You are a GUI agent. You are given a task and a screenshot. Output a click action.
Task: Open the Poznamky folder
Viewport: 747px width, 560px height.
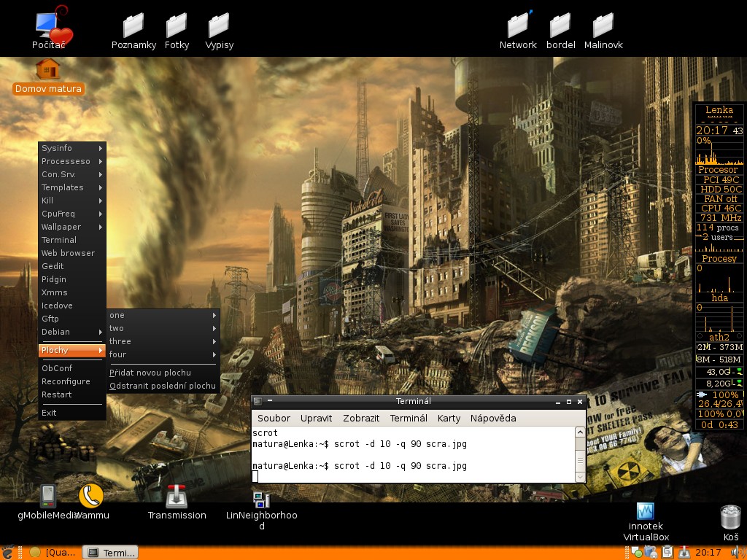click(133, 31)
